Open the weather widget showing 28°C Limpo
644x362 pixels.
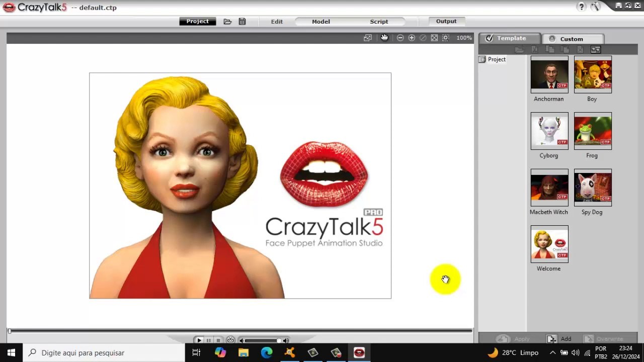click(513, 352)
